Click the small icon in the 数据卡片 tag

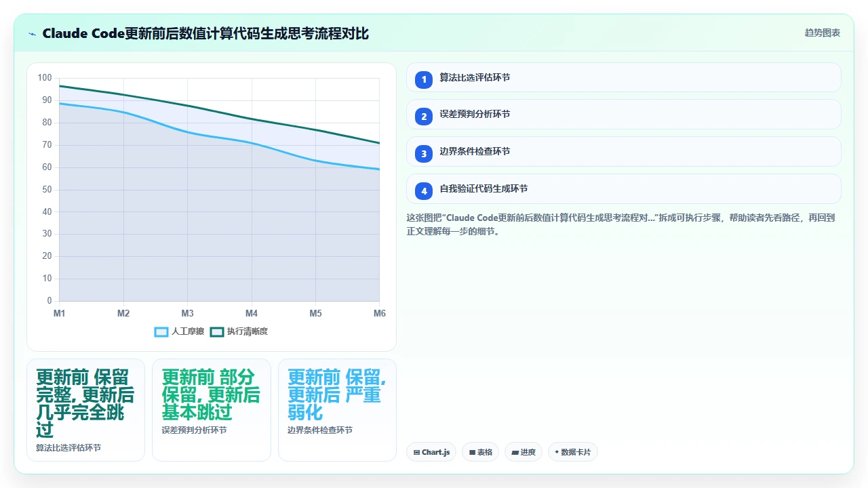[x=557, y=452]
